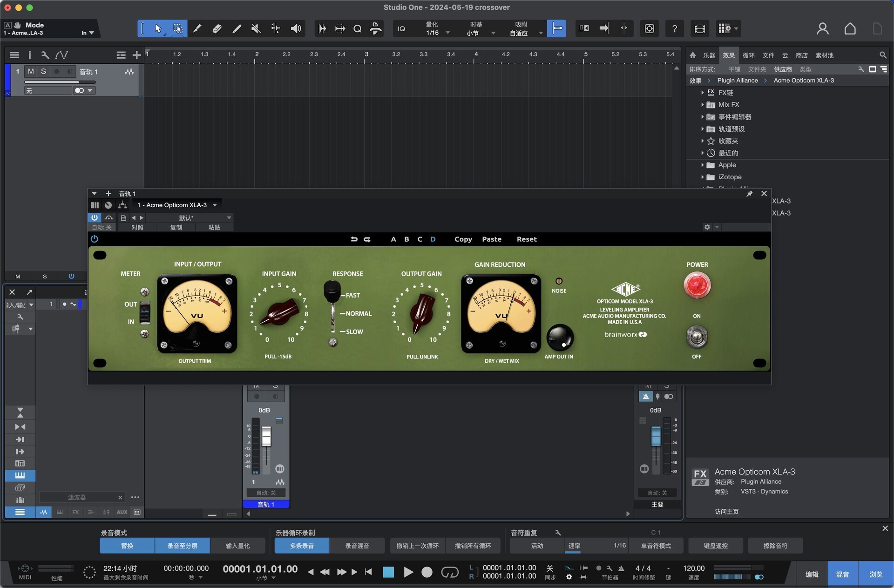
Task: Click the INPUT GAIN knob
Action: (279, 312)
